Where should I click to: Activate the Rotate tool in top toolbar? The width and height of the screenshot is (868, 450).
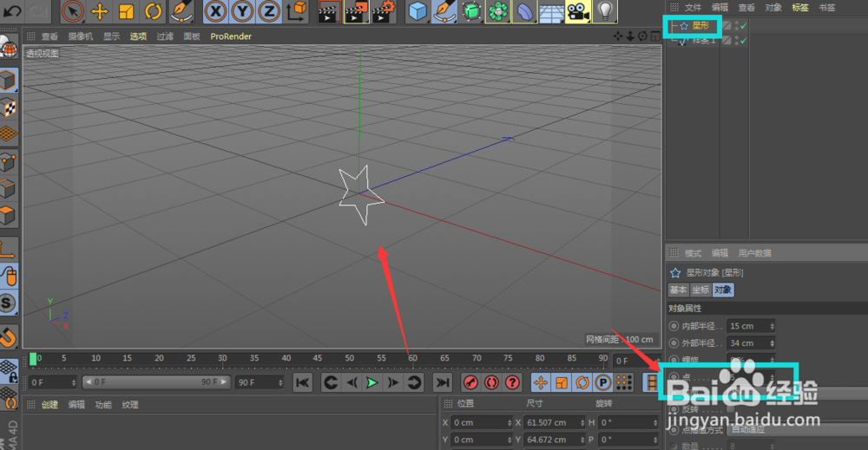tap(153, 11)
